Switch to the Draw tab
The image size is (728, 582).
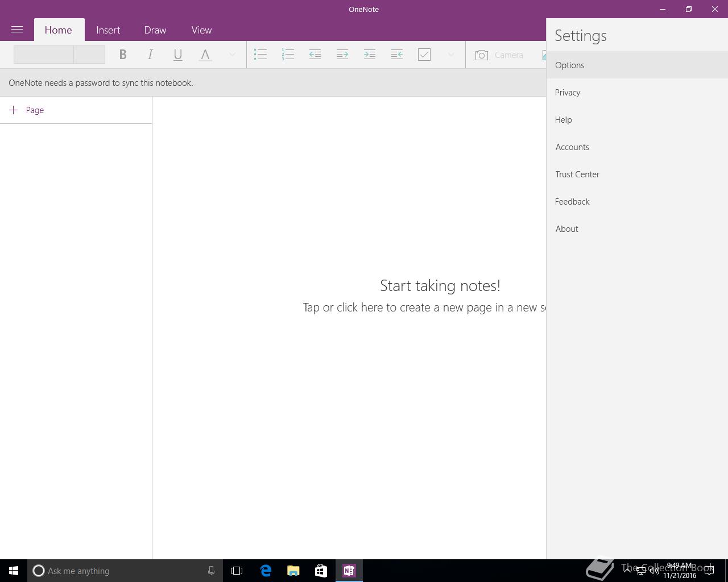(x=155, y=30)
